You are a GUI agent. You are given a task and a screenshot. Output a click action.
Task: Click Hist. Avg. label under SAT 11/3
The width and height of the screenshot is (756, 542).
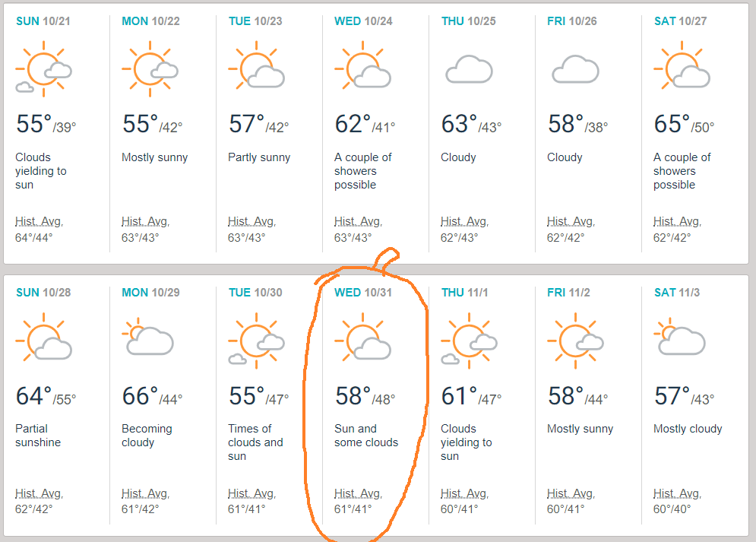pyautogui.click(x=677, y=493)
